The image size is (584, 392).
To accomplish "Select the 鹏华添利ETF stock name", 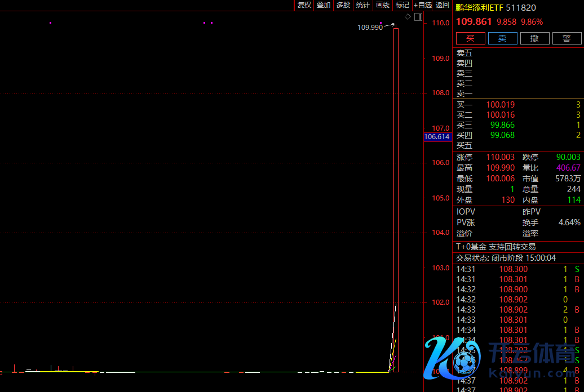I will click(x=479, y=8).
